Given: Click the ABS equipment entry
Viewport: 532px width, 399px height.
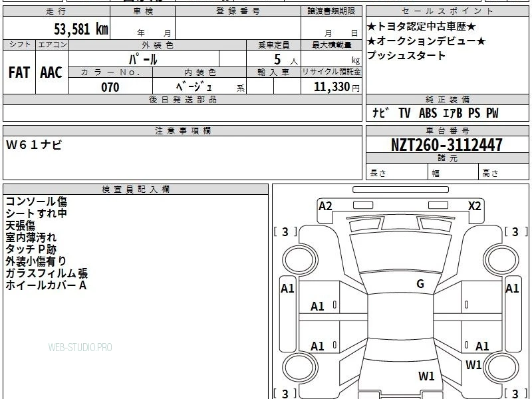Looking at the screenshot, I should 428,112.
